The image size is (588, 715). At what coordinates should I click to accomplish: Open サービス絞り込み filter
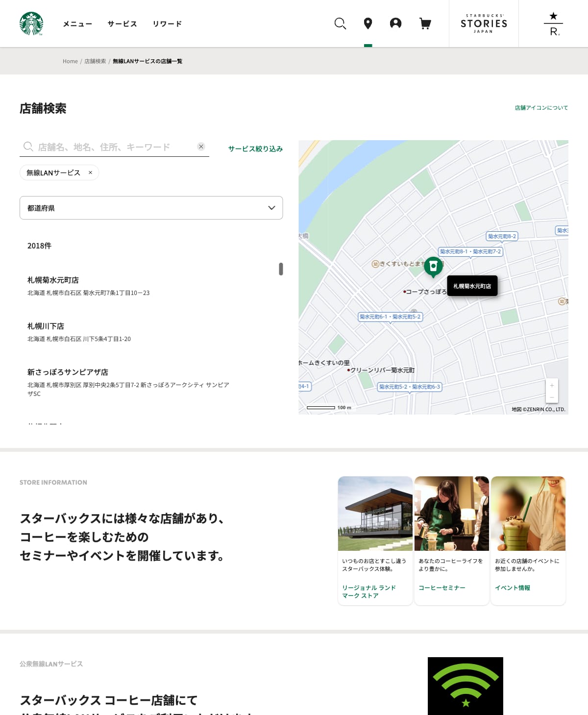point(255,148)
